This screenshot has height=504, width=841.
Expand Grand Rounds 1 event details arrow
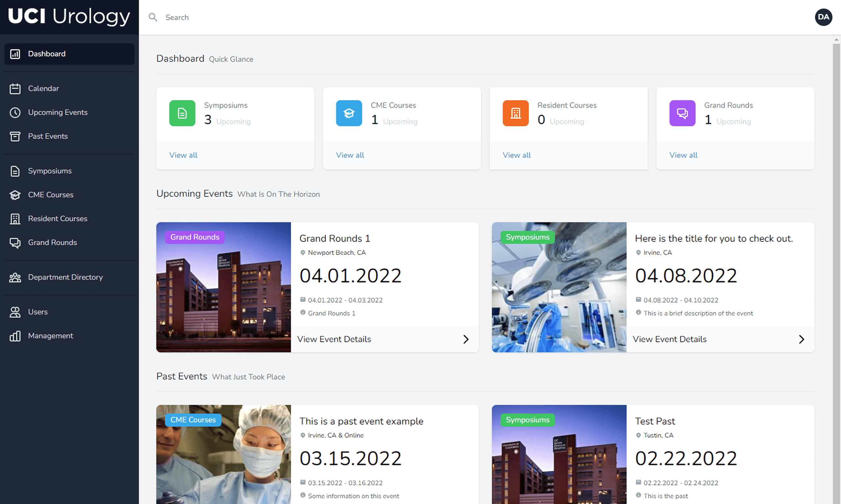click(466, 339)
